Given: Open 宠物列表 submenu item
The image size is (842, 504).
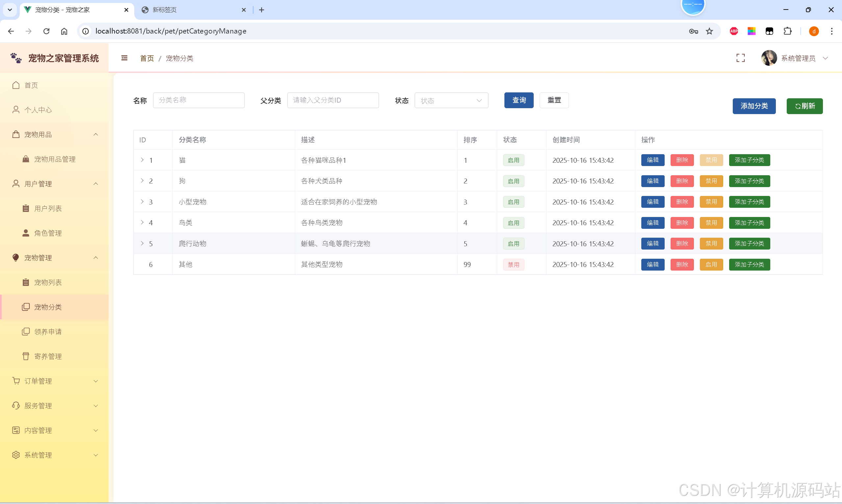Looking at the screenshot, I should [x=54, y=282].
